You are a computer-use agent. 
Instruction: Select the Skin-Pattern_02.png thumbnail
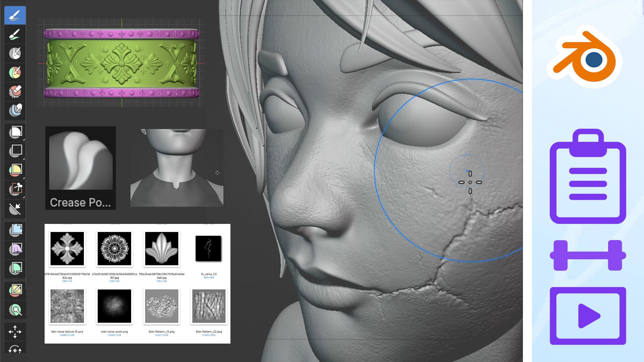(209, 306)
